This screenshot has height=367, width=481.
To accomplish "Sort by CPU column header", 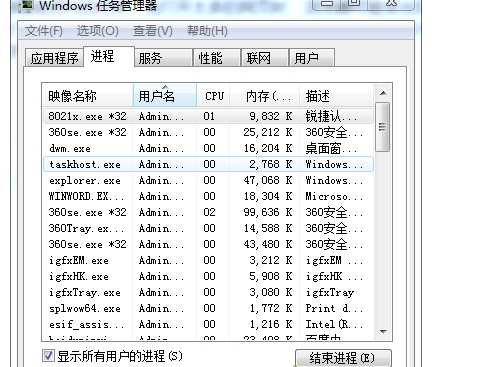I will tap(213, 96).
